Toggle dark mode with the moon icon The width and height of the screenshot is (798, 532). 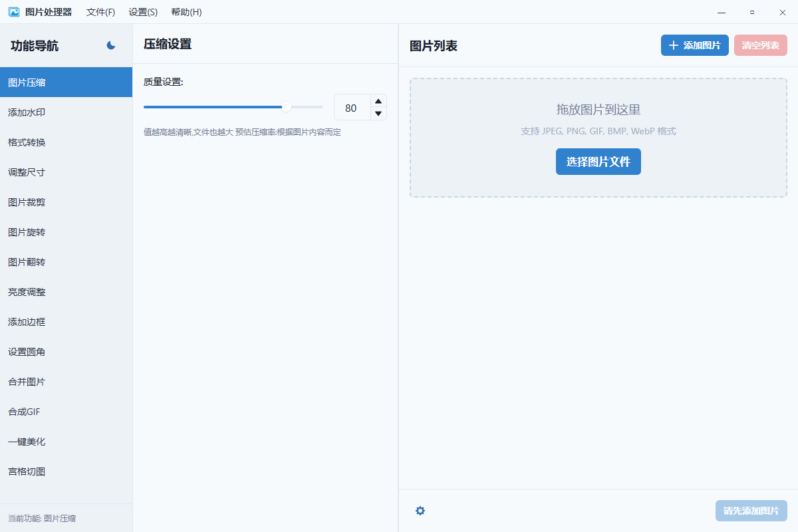point(111,45)
